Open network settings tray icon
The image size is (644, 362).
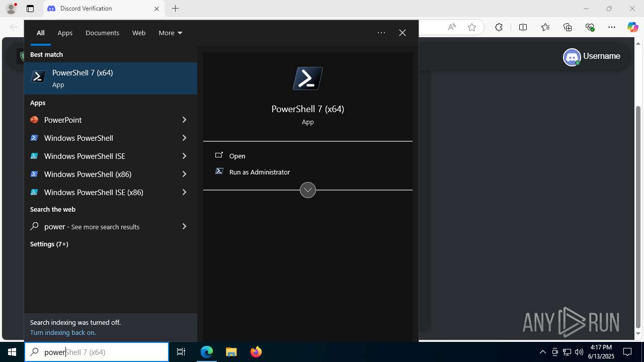coord(567,352)
